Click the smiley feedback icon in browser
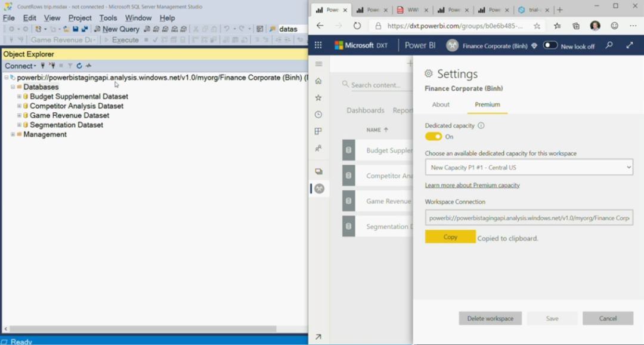 click(x=614, y=26)
